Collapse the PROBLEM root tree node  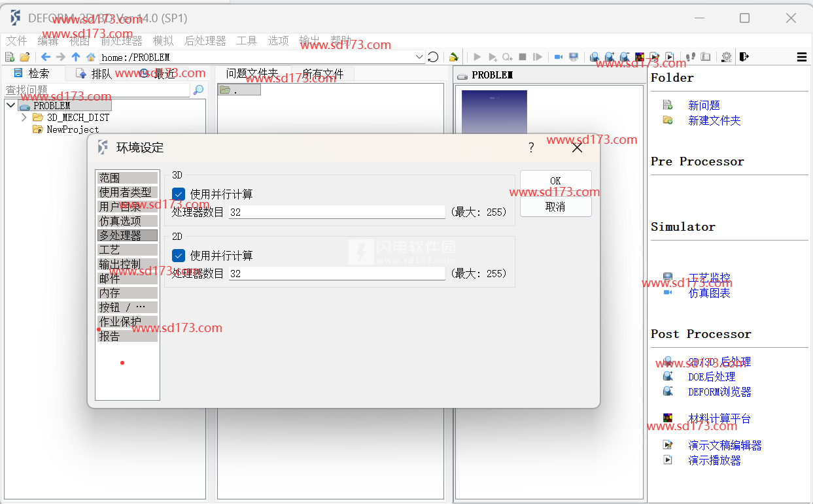11,105
